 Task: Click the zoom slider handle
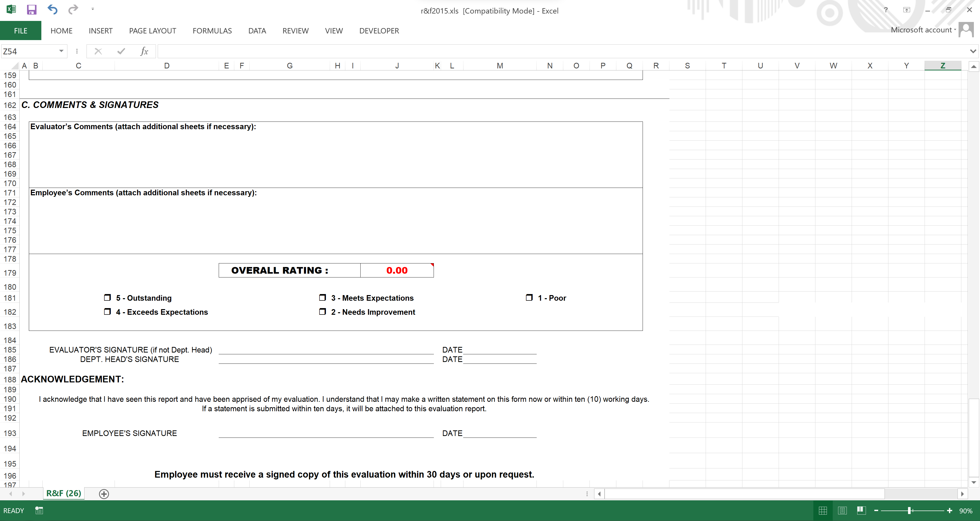coord(909,510)
